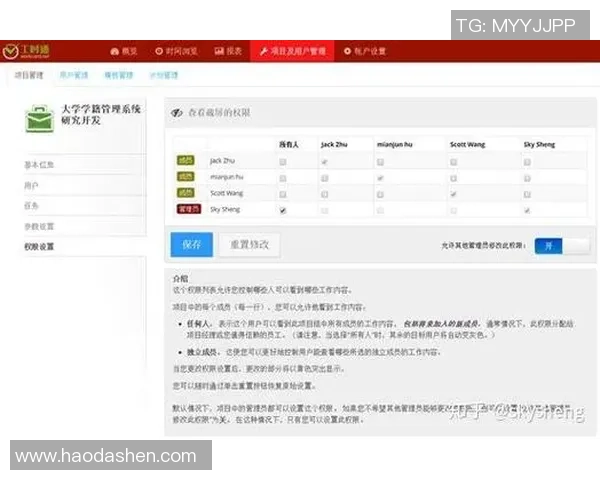Click the green member badge for mianjun hu
The height and width of the screenshot is (480, 600).
pyautogui.click(x=186, y=176)
